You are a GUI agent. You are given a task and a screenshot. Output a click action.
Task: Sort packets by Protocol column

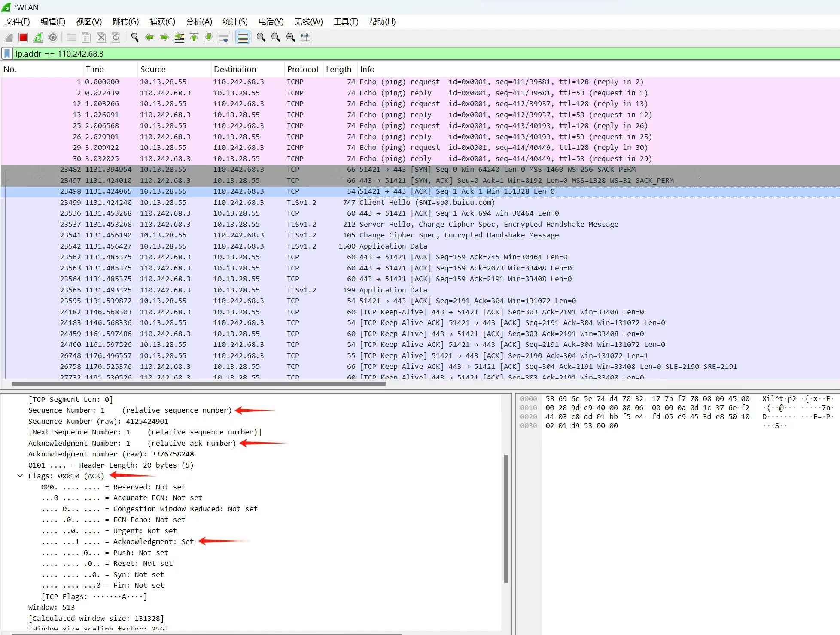pos(302,69)
